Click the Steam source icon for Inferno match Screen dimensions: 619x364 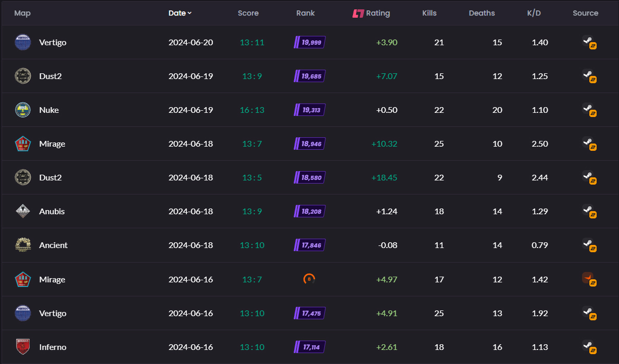[x=588, y=346]
